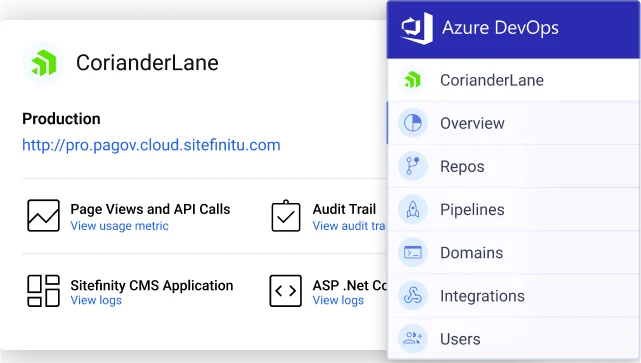Click the Users people icon

pyautogui.click(x=412, y=338)
